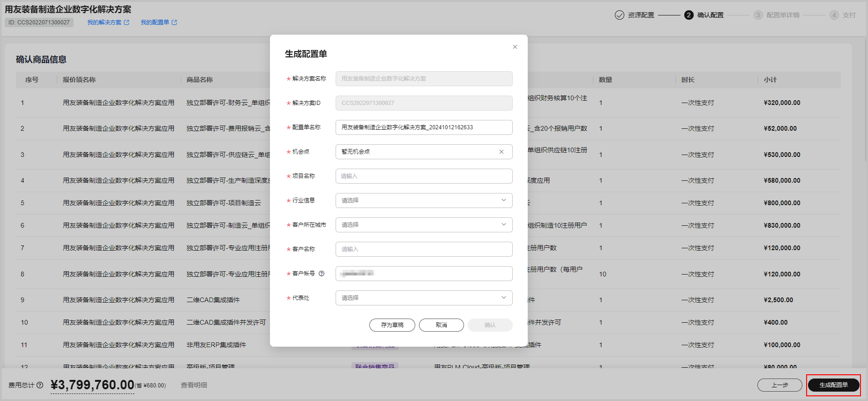The width and height of the screenshot is (868, 401).
Task: Click the subtotal ¥400.00
Action: pyautogui.click(x=776, y=322)
